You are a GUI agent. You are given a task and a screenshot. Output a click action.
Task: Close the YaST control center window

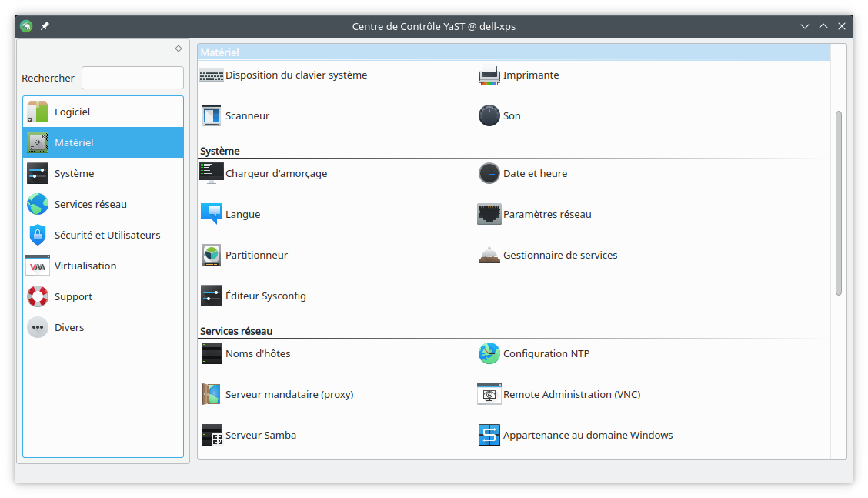click(x=841, y=26)
